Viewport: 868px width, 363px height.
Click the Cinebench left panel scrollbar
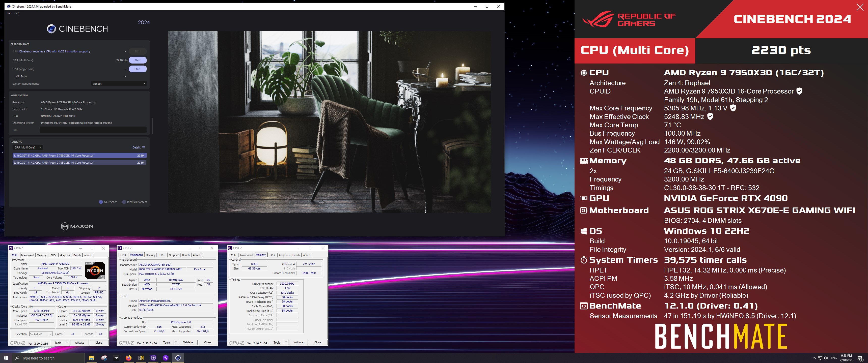coord(153,126)
